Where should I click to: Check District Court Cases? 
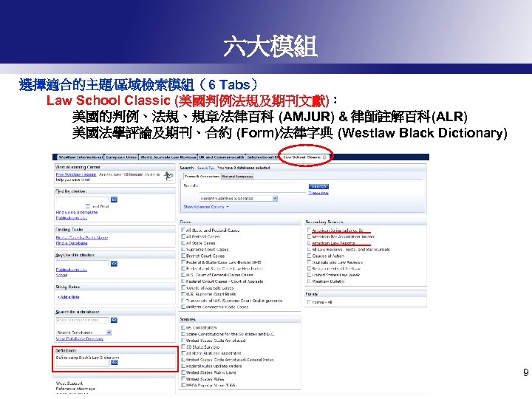tap(183, 256)
